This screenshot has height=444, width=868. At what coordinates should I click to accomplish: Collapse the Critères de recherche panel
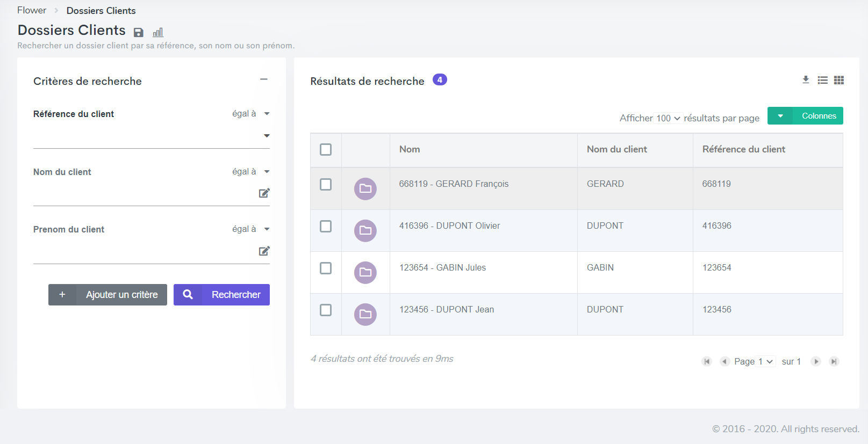coord(263,79)
